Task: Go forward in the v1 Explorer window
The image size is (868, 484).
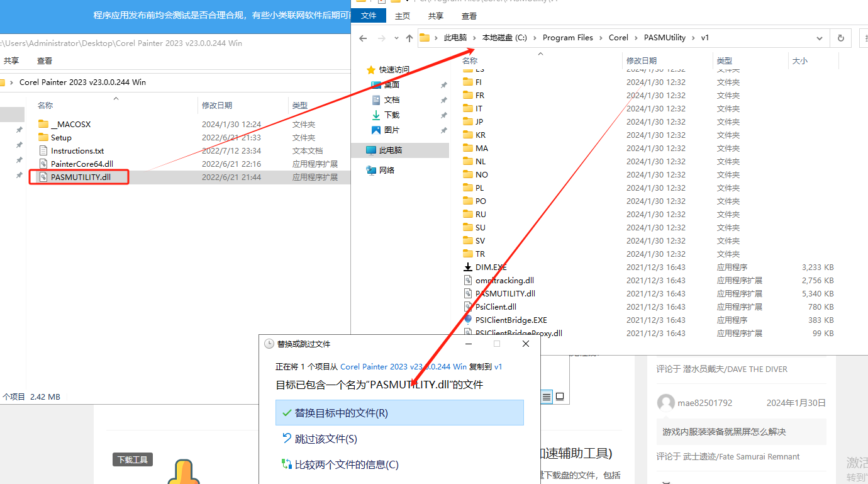Action: tap(381, 38)
